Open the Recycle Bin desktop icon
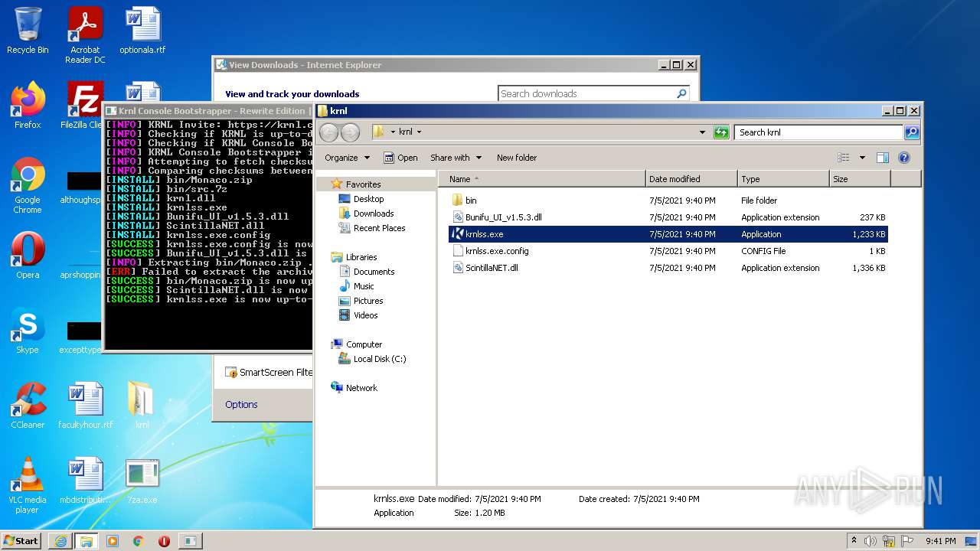The width and height of the screenshot is (980, 551). pos(28,31)
